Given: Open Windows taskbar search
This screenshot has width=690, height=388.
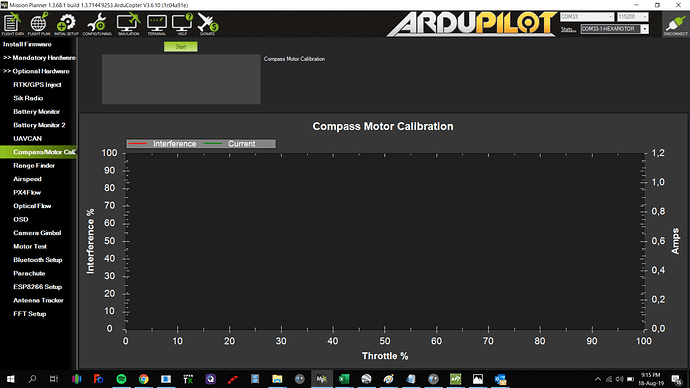Looking at the screenshot, I should point(32,379).
